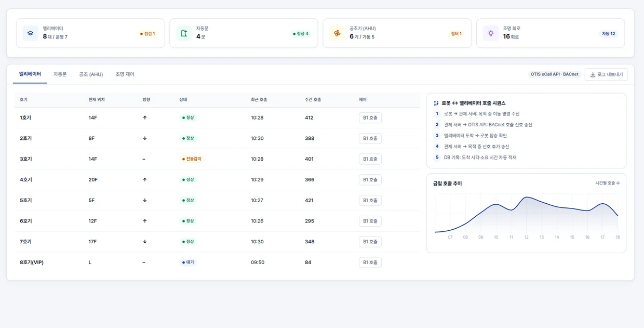The image size is (644, 328).
Task: Click sequence step 2 OTIS API text
Action: 488,125
